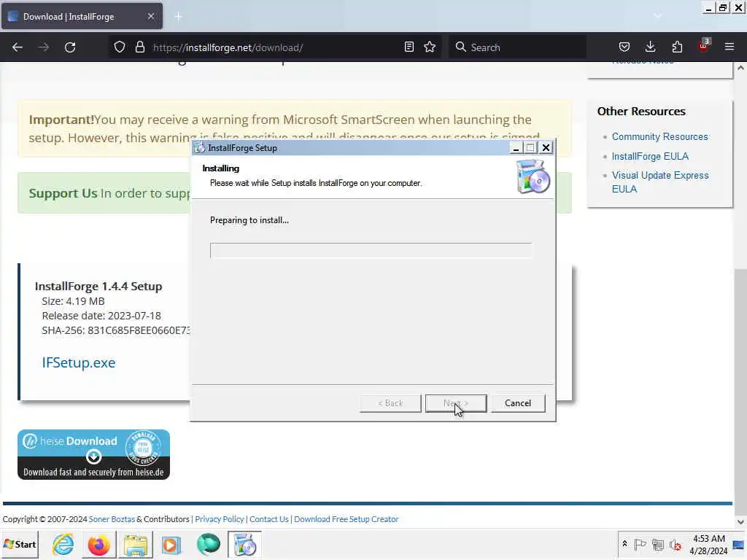This screenshot has height=560, width=747.
Task: Open the network tray icon
Action: [x=658, y=544]
